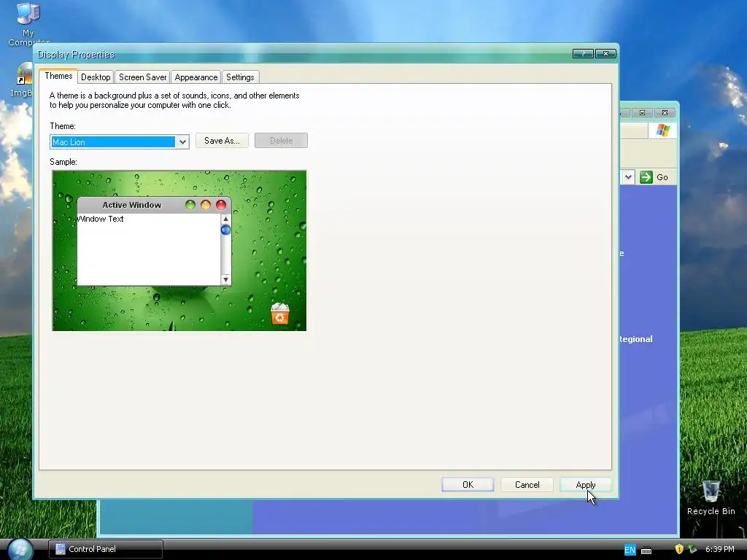This screenshot has width=747, height=560.
Task: Click the Display Properties help button
Action: (x=583, y=53)
